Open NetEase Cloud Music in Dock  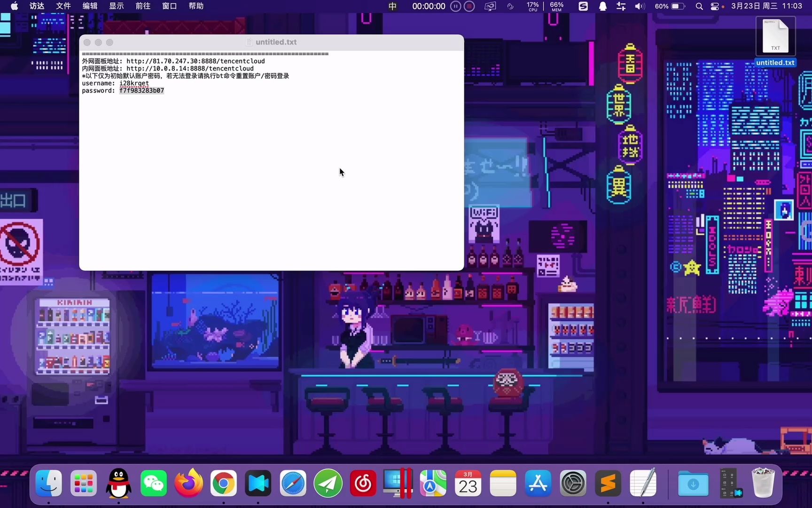coord(363,483)
